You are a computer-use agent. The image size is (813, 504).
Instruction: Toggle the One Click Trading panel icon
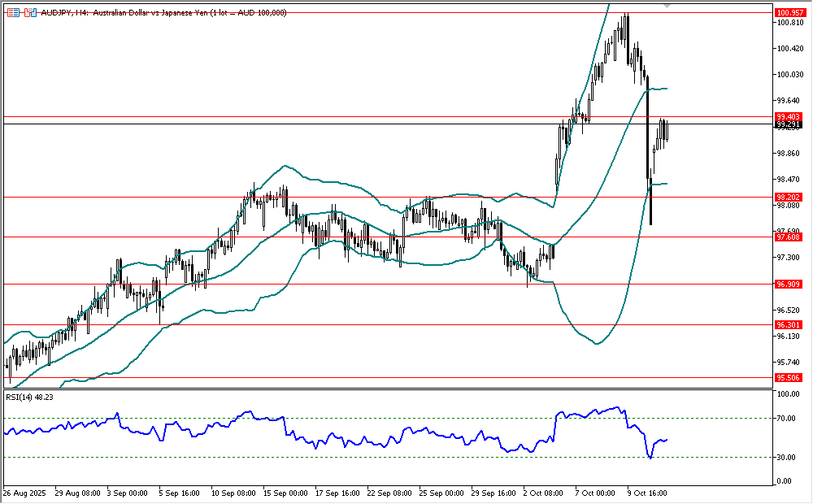click(x=29, y=13)
